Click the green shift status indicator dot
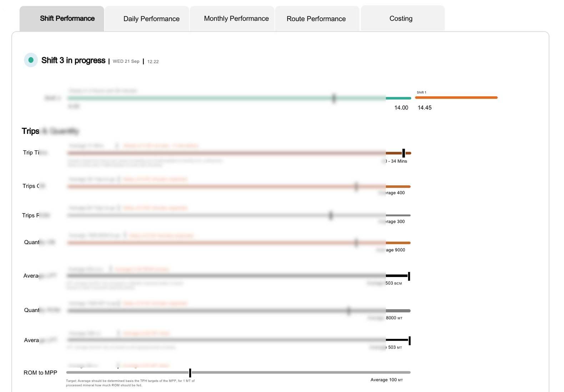 tap(31, 60)
